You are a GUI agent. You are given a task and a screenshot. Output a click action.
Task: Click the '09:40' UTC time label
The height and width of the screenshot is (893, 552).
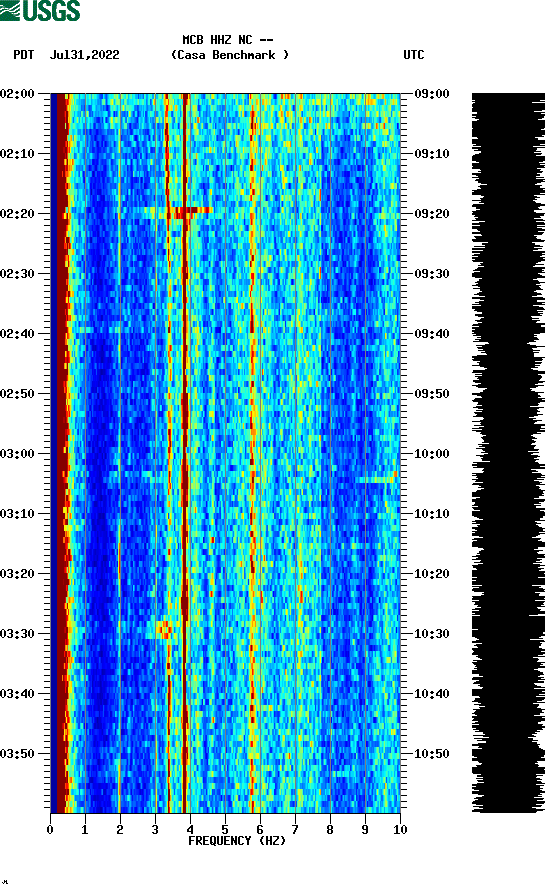point(432,334)
